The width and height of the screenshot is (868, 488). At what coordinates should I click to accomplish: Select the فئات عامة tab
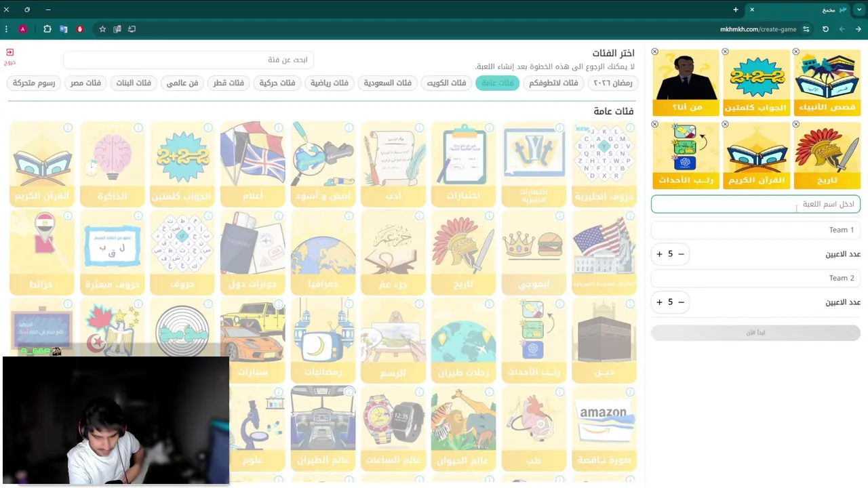pos(497,83)
